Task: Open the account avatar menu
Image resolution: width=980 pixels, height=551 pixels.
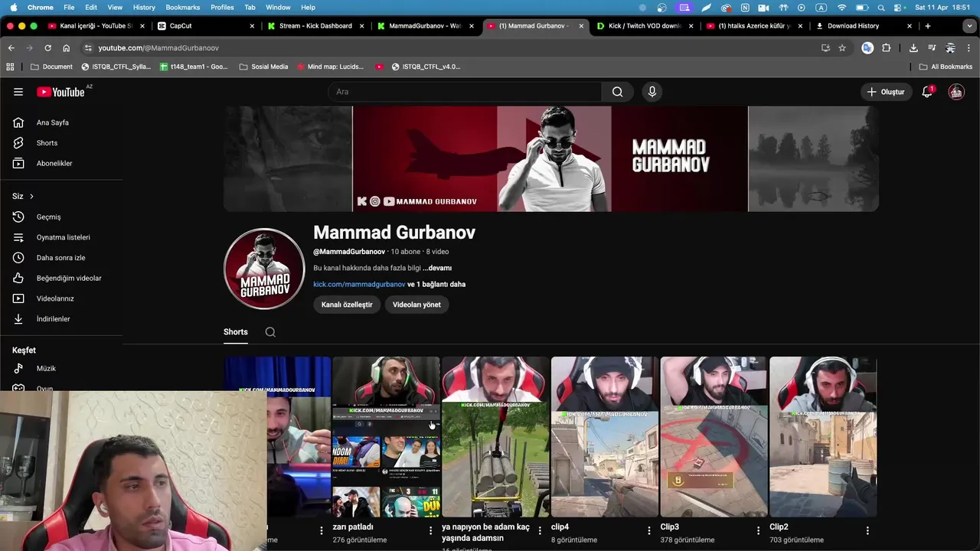Action: (956, 92)
